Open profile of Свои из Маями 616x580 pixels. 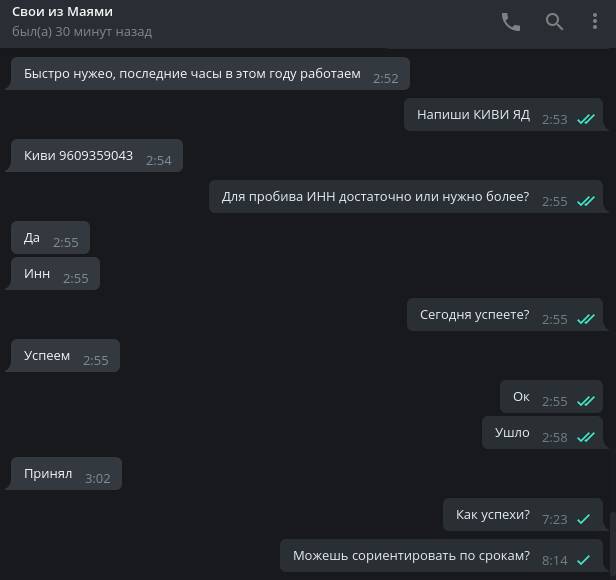click(x=62, y=12)
